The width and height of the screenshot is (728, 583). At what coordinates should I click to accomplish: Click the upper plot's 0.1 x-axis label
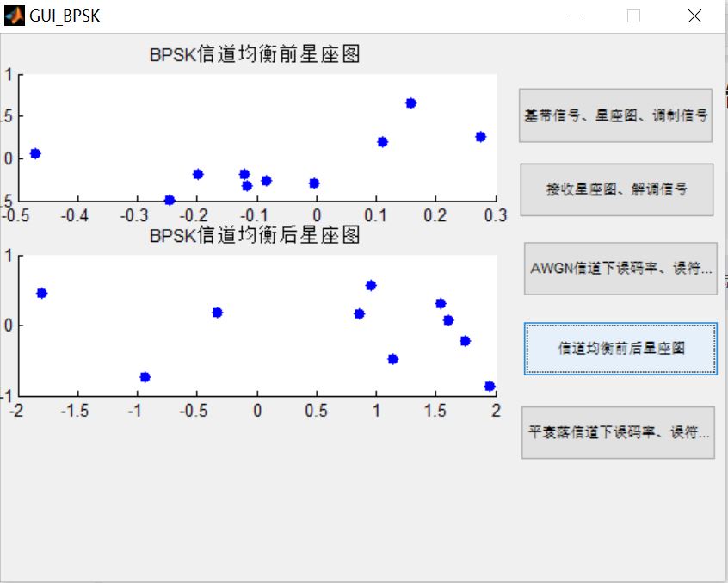(x=375, y=215)
